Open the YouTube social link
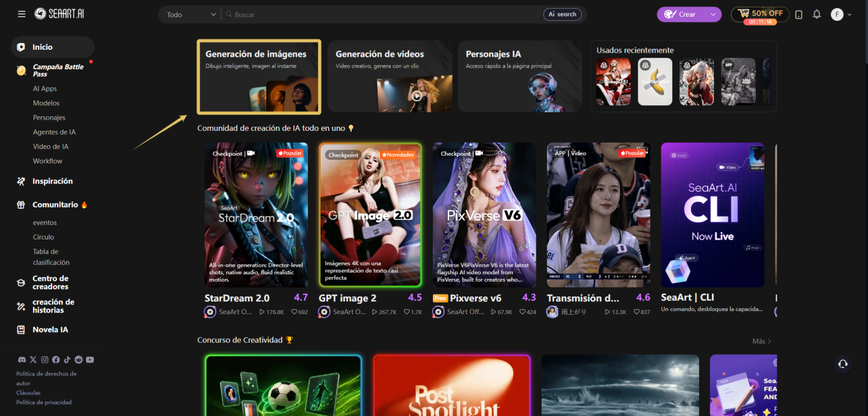Image resolution: width=868 pixels, height=416 pixels. click(x=90, y=360)
